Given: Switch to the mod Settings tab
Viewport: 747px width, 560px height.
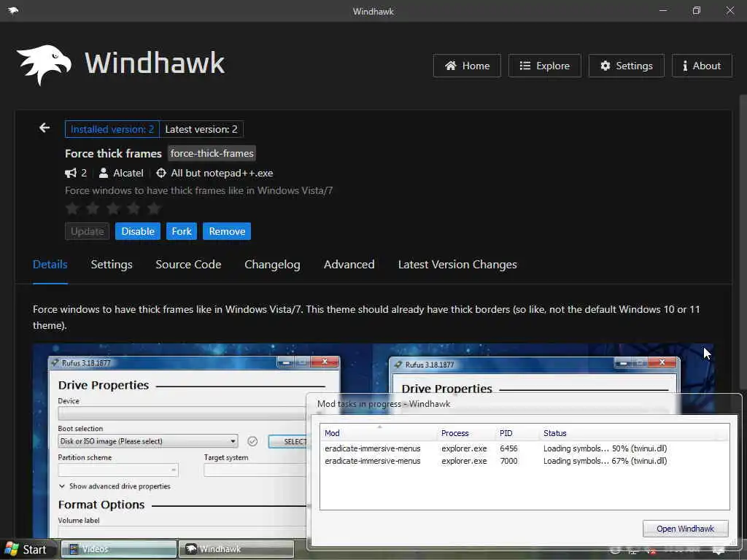Looking at the screenshot, I should click(x=112, y=265).
